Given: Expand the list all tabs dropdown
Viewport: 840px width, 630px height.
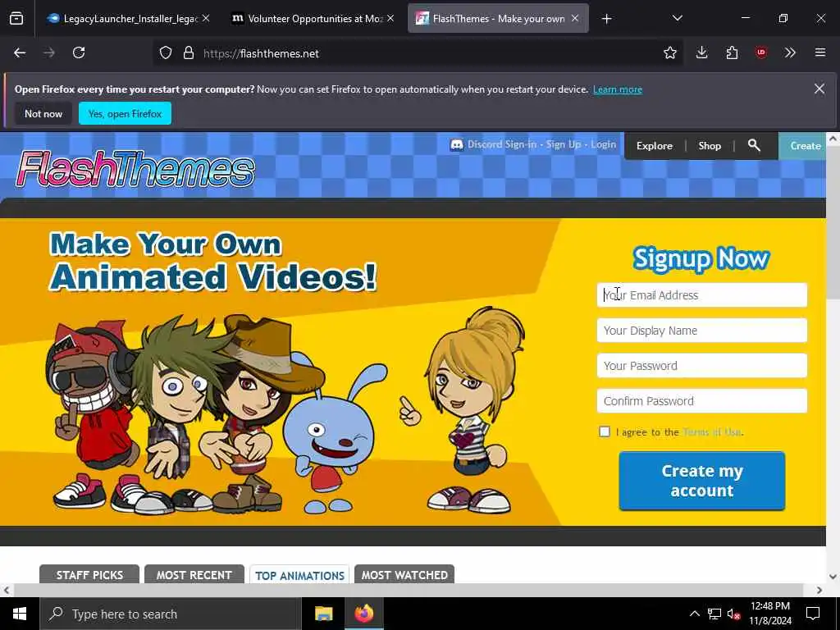Looking at the screenshot, I should [677, 19].
